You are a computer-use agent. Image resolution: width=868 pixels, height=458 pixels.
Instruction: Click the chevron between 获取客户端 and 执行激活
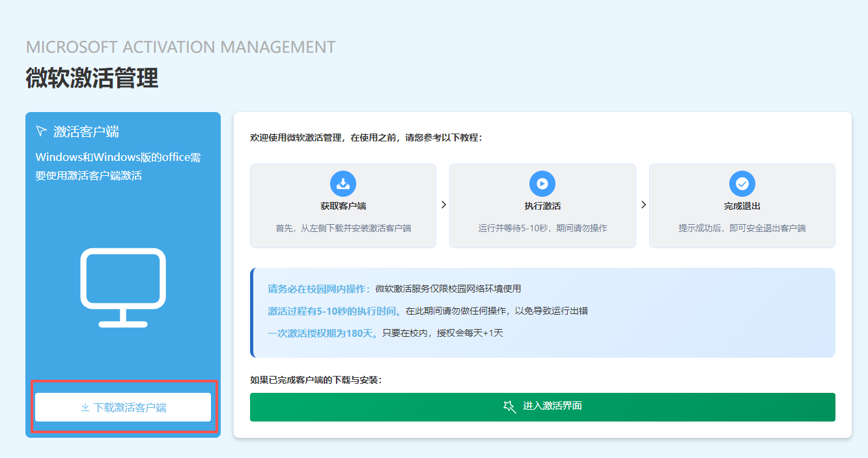click(443, 205)
